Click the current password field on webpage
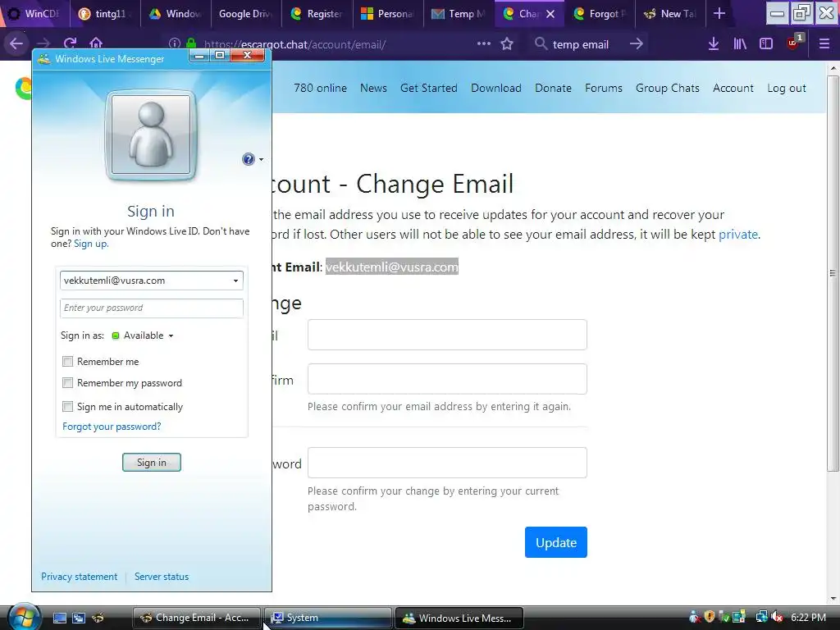Viewport: 840px width, 630px height. pos(447,463)
